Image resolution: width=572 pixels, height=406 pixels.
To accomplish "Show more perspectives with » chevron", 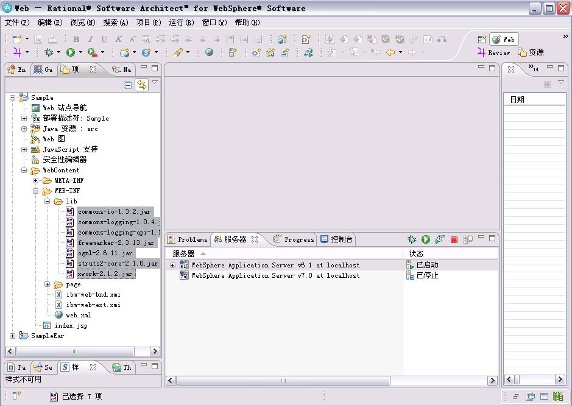I will tap(565, 36).
